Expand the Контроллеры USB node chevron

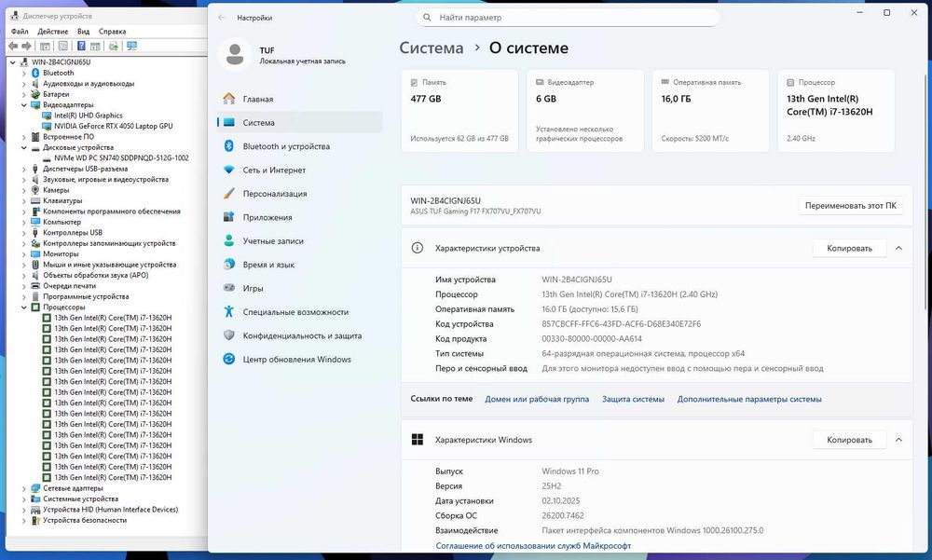24,232
